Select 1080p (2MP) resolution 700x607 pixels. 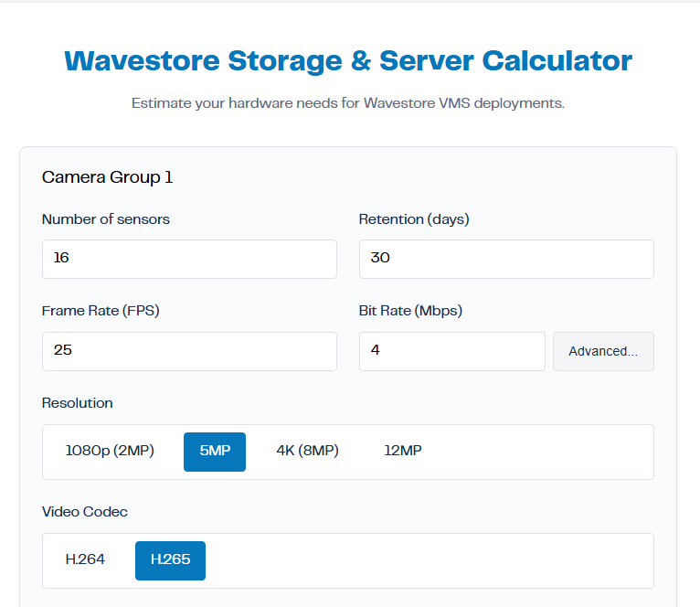pyautogui.click(x=110, y=452)
